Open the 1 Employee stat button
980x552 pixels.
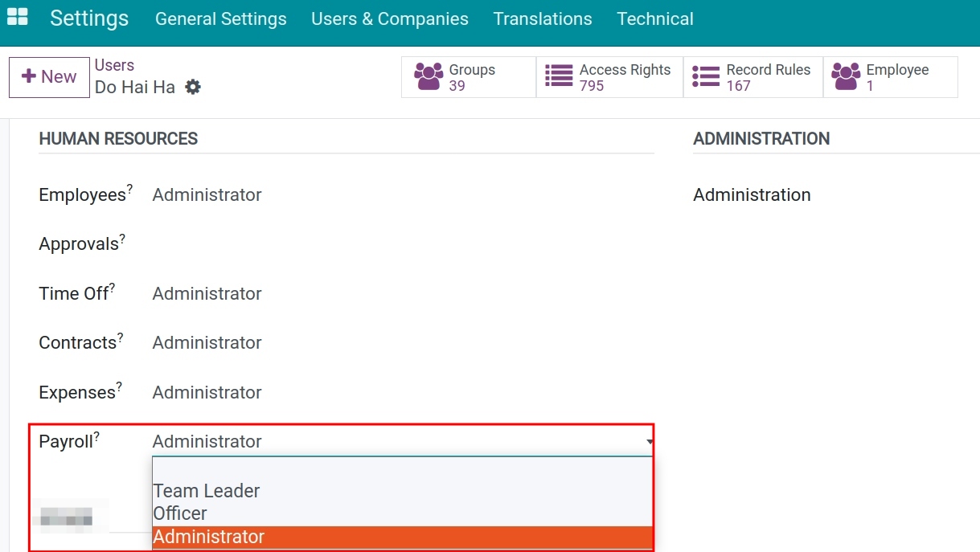click(891, 77)
